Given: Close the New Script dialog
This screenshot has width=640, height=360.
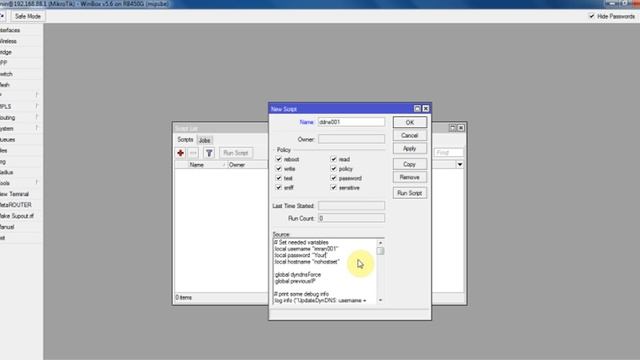Looking at the screenshot, I should coord(426,109).
